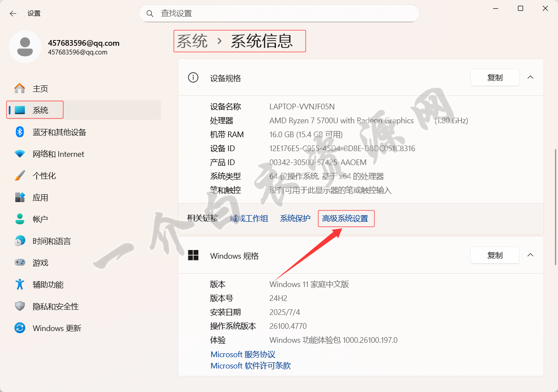Viewport: 558px width, 392px height.
Task: Click the 查找设置 search field
Action: [279, 14]
